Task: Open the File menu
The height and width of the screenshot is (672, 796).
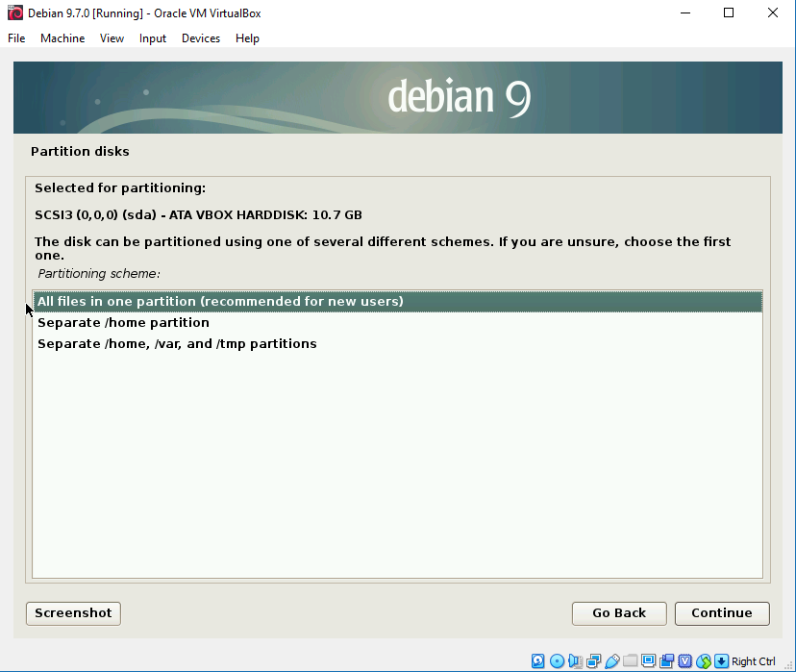Action: click(x=16, y=38)
